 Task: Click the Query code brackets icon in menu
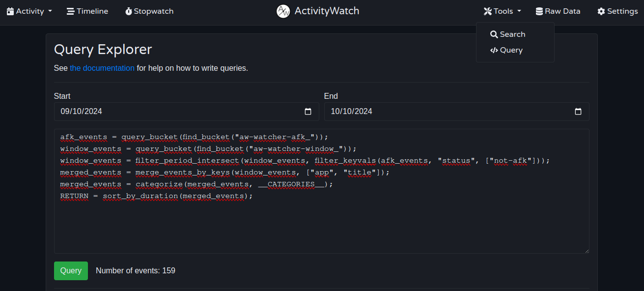click(x=494, y=50)
